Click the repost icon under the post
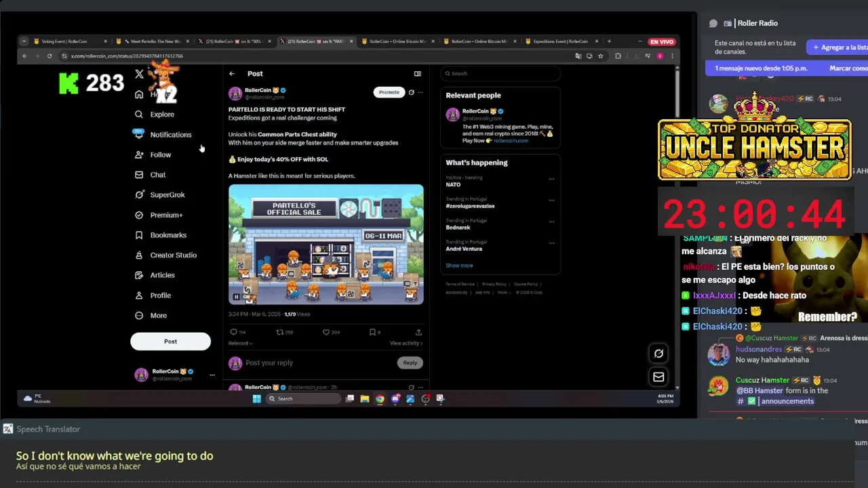 point(280,332)
